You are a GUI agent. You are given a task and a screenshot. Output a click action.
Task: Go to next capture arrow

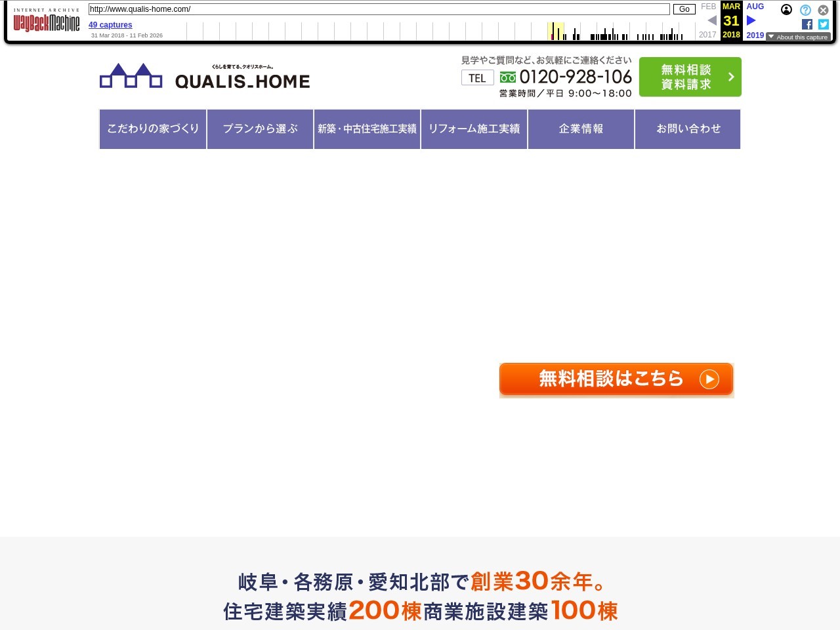coord(751,20)
